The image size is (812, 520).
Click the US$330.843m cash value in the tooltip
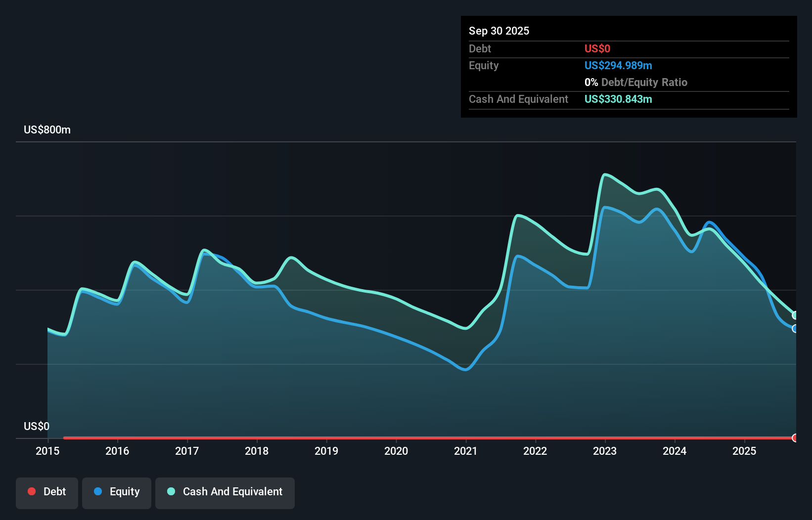pos(618,99)
